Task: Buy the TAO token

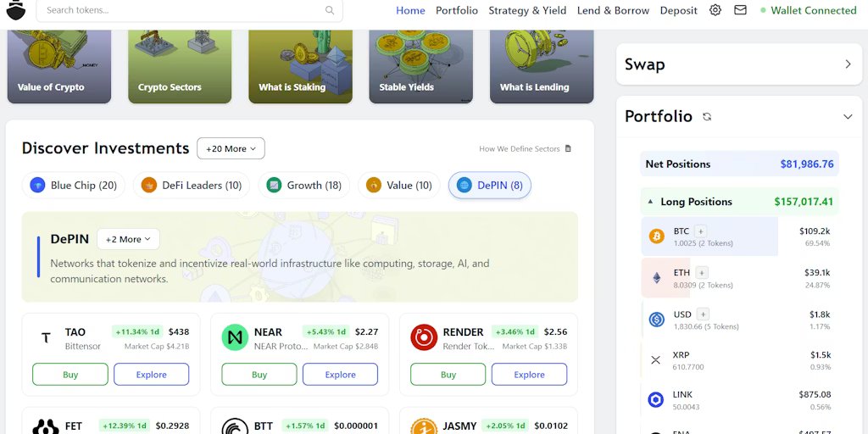Action: (x=70, y=375)
